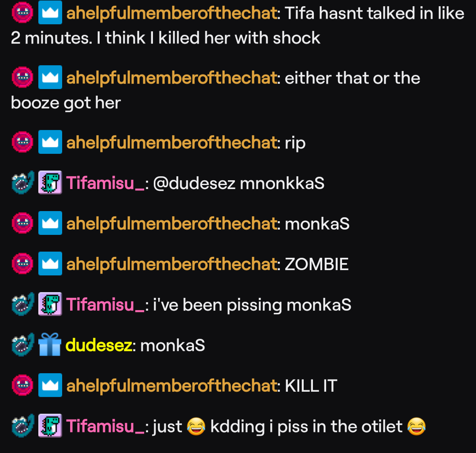476x453 pixels.
Task: Click the red monster badge on "rip" message
Action: click(22, 142)
